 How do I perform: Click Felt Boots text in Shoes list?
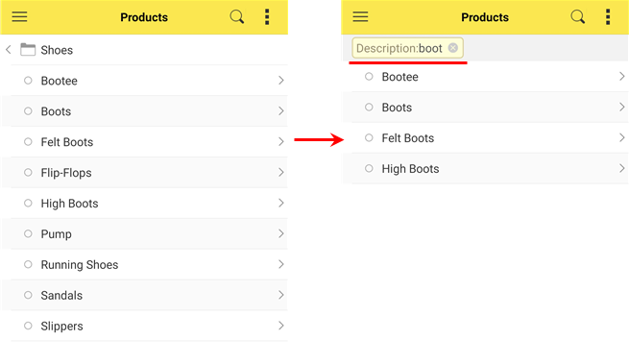pos(67,142)
